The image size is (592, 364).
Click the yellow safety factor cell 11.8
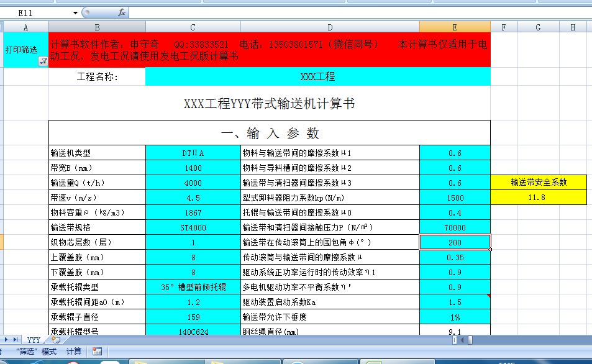tap(537, 198)
